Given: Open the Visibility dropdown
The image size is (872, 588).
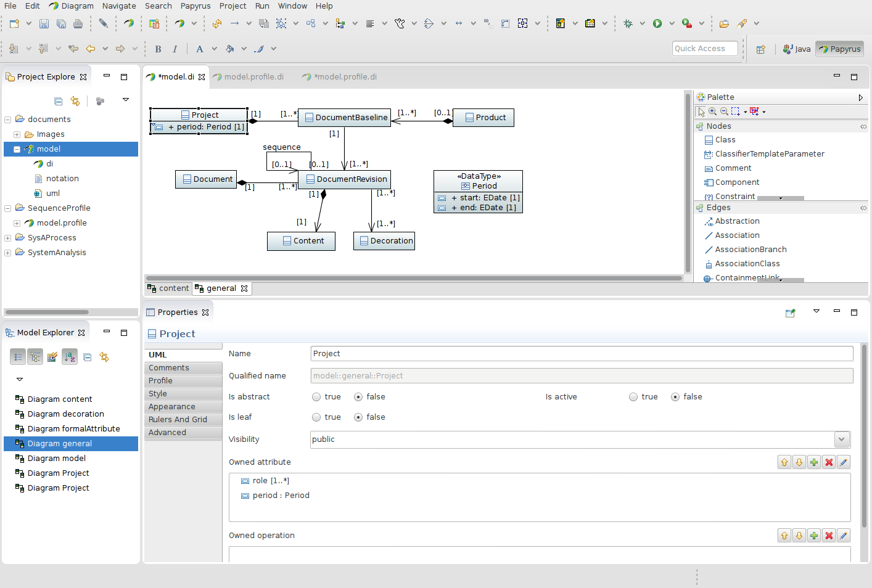Looking at the screenshot, I should [x=842, y=439].
